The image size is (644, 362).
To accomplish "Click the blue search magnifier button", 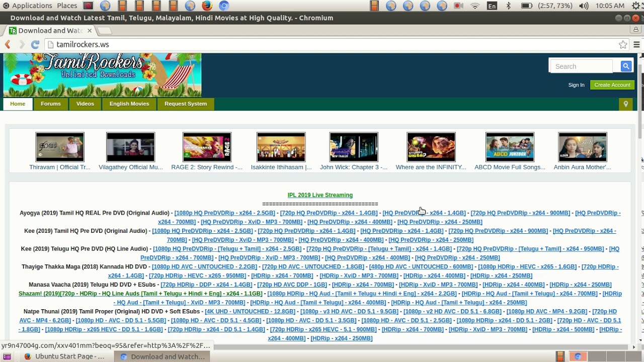I will (x=626, y=66).
